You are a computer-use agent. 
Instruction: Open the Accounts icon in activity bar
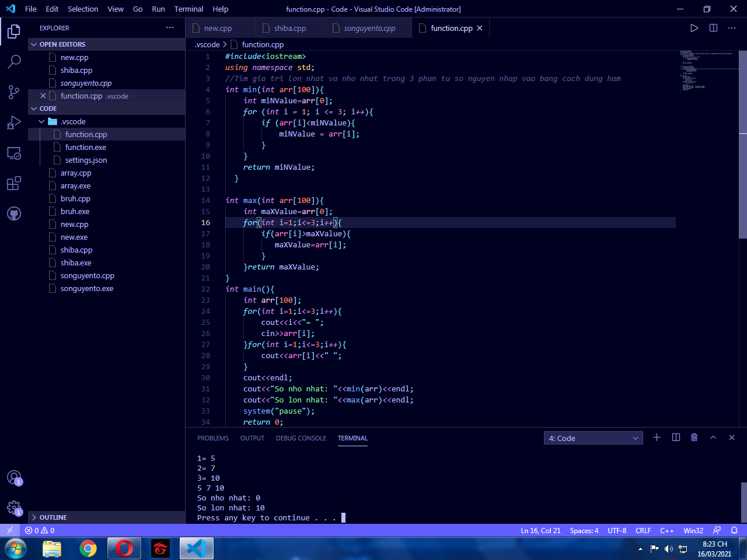14,478
